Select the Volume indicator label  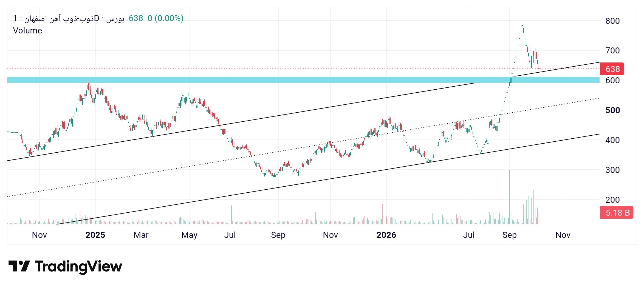(27, 30)
